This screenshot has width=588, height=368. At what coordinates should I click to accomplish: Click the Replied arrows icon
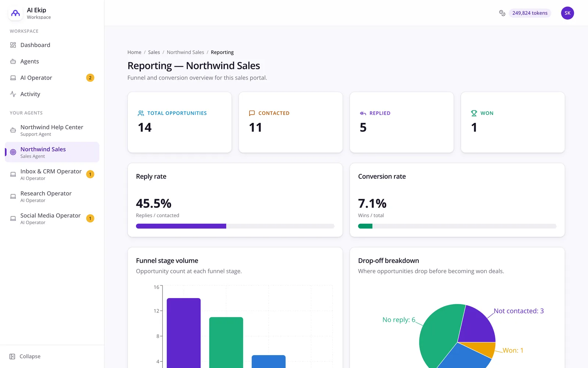pos(363,113)
